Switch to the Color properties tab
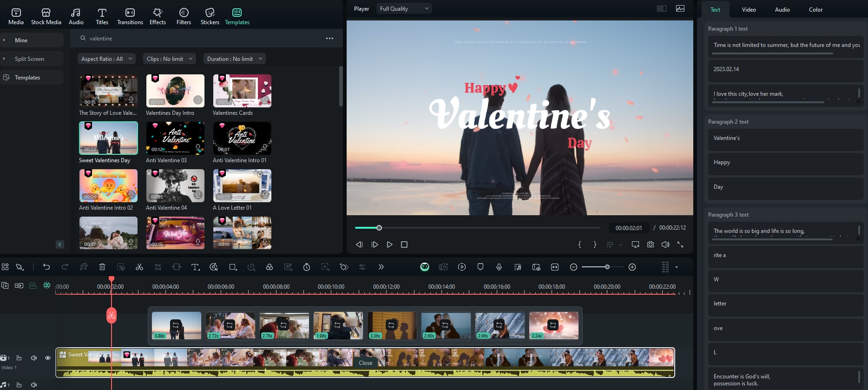The height and width of the screenshot is (390, 868). pos(815,10)
